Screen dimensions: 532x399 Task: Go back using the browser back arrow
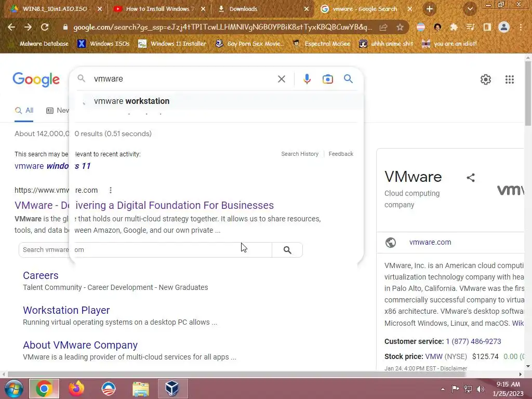point(11,27)
